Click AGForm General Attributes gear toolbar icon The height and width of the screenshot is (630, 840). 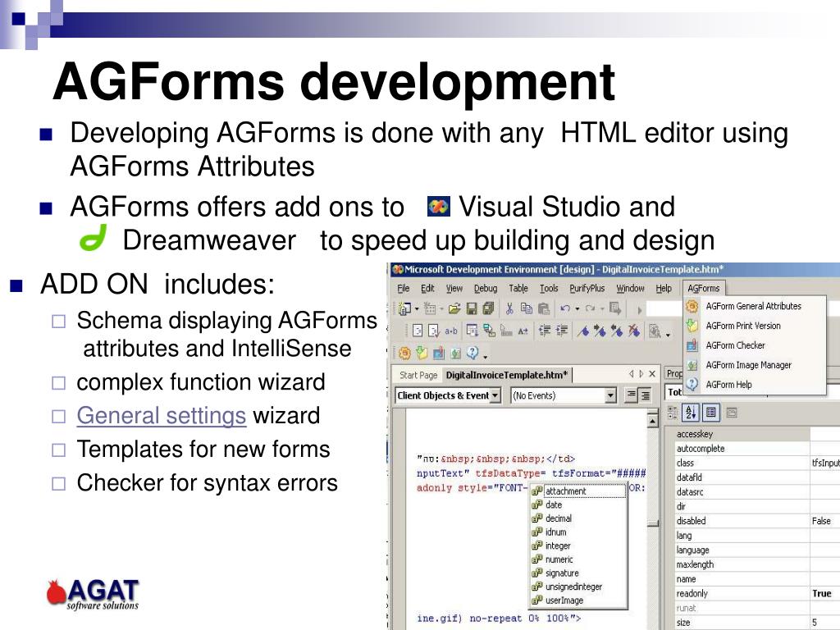pyautogui.click(x=405, y=353)
